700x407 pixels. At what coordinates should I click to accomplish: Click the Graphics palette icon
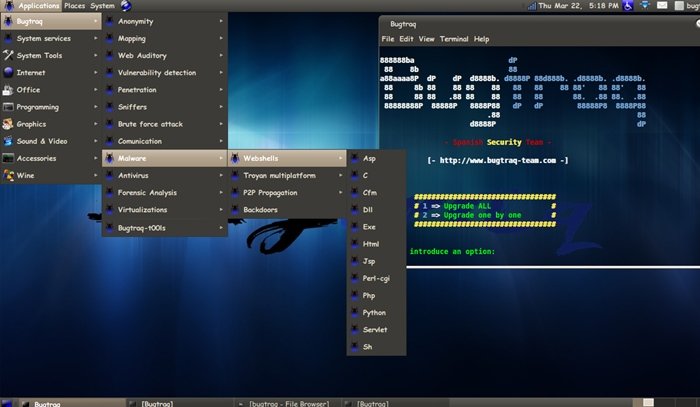pyautogui.click(x=8, y=124)
